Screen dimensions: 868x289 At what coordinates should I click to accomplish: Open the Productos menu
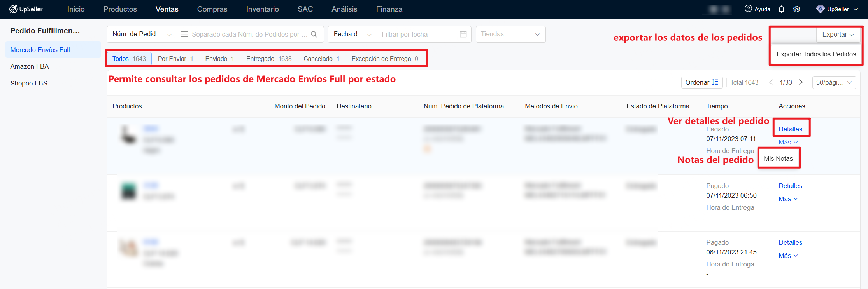pos(120,9)
